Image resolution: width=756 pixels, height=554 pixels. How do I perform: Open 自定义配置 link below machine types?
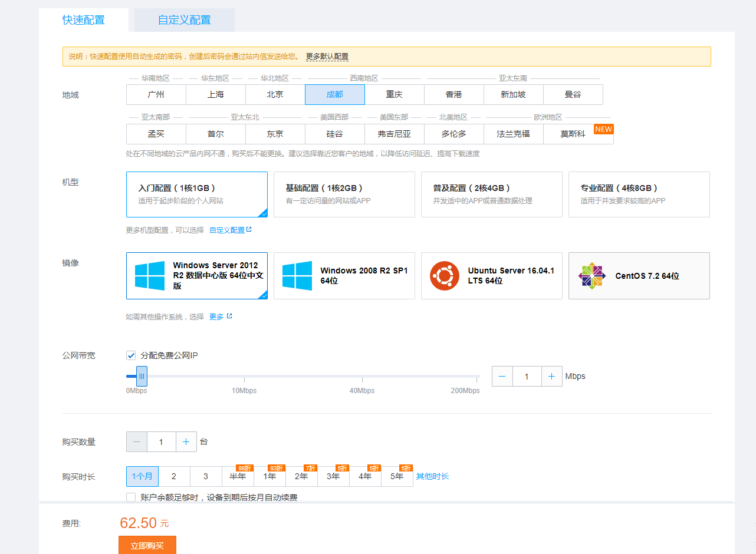[x=227, y=230]
